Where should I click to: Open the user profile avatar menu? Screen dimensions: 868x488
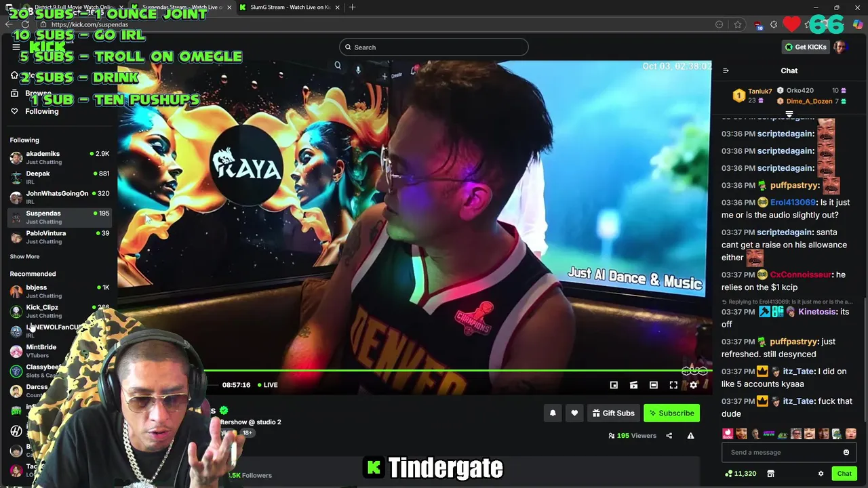(x=840, y=47)
